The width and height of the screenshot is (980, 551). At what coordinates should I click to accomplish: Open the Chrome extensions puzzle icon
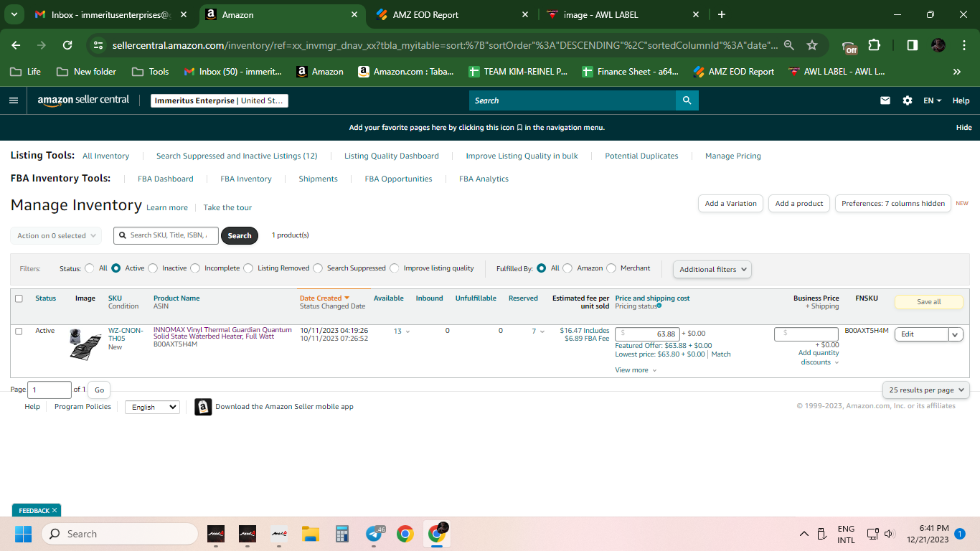pyautogui.click(x=874, y=45)
